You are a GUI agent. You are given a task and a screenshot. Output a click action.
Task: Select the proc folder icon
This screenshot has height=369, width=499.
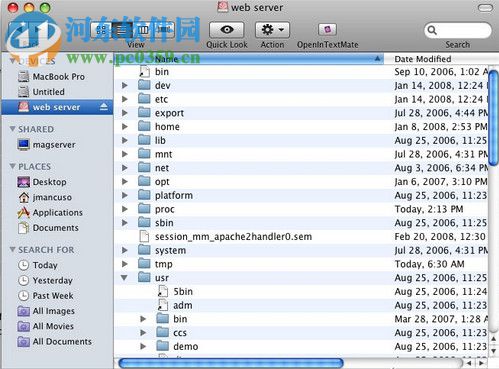point(144,209)
